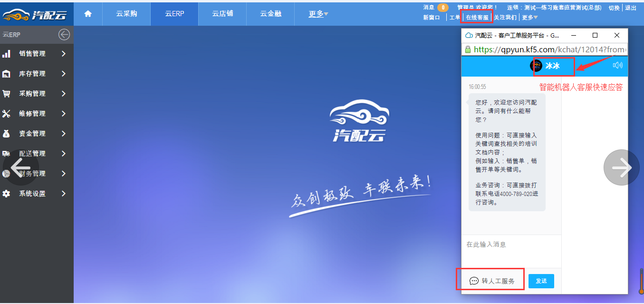Send the chat message with 发送
This screenshot has width=644, height=304.
[541, 281]
